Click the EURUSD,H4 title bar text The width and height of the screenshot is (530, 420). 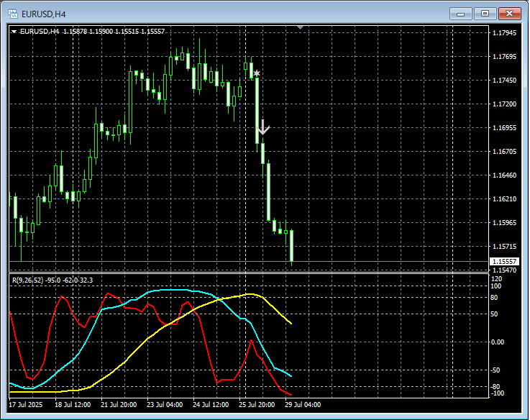click(x=45, y=13)
